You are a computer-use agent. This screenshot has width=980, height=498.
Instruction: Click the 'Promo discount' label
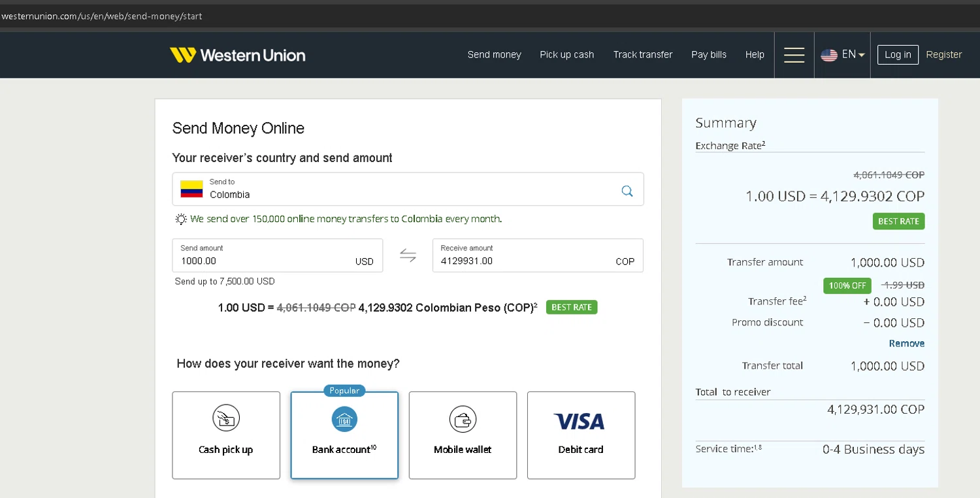(x=768, y=322)
